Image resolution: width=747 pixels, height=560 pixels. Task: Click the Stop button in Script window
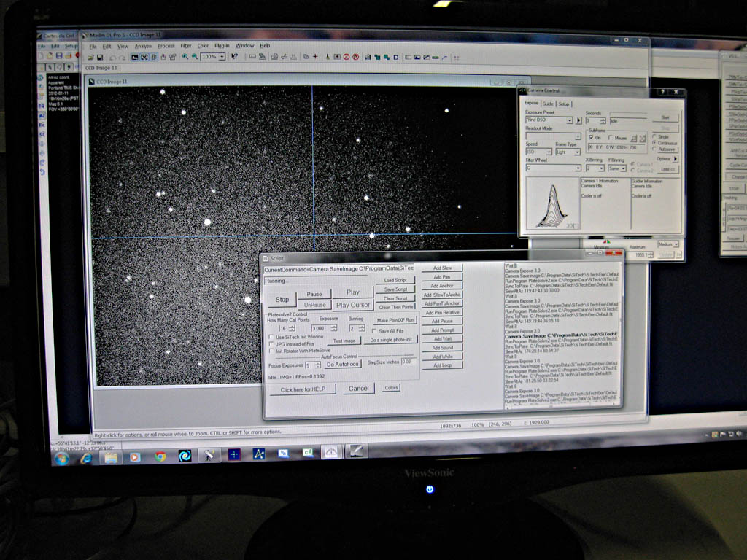pyautogui.click(x=282, y=300)
